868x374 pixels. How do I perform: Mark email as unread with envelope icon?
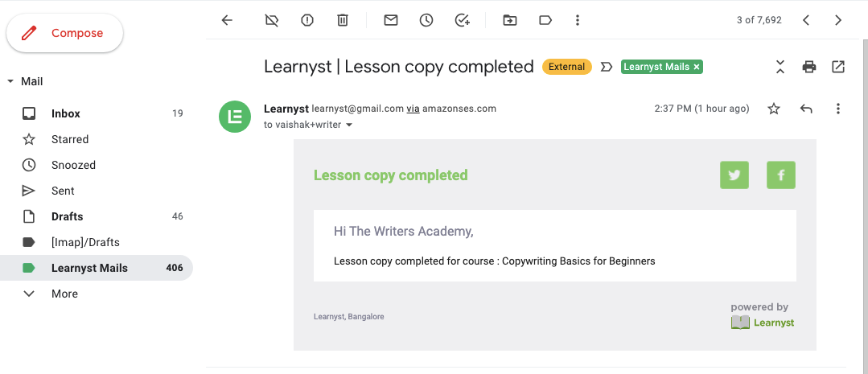[x=391, y=20]
